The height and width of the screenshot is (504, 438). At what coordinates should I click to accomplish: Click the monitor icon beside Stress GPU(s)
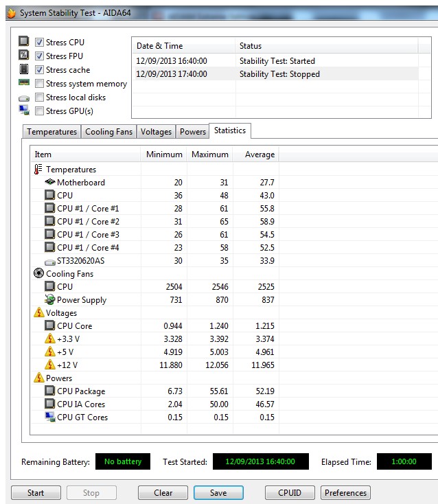click(24, 111)
